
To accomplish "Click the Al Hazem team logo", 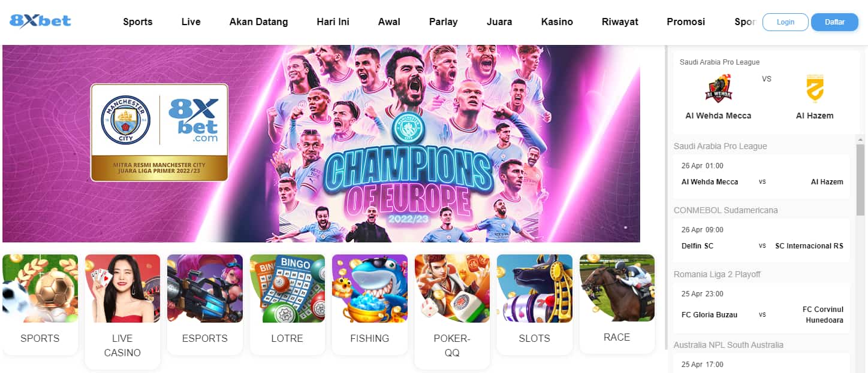I will (x=815, y=89).
